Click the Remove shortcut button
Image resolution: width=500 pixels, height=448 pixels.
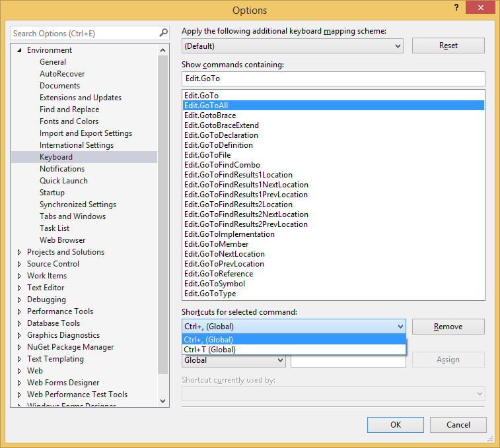coord(448,327)
